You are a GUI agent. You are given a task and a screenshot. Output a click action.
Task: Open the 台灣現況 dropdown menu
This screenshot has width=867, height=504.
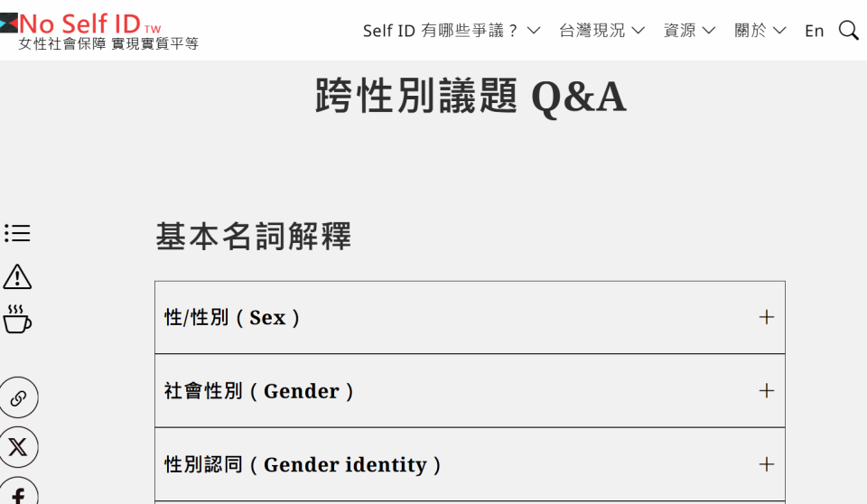601,31
